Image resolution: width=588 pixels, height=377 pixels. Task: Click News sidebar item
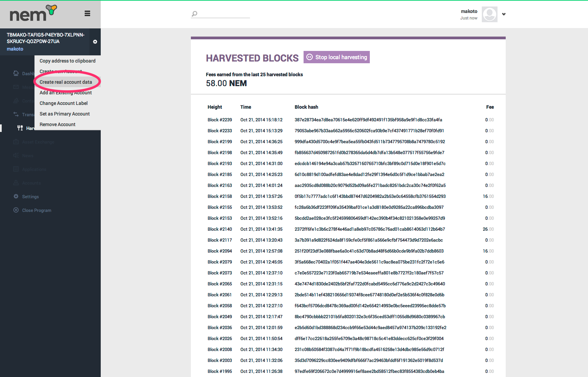click(28, 156)
